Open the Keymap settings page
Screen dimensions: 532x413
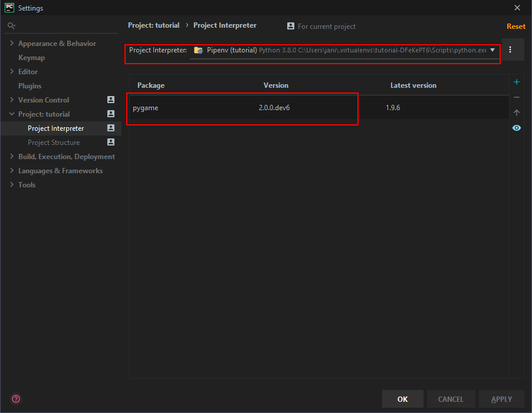(31, 58)
